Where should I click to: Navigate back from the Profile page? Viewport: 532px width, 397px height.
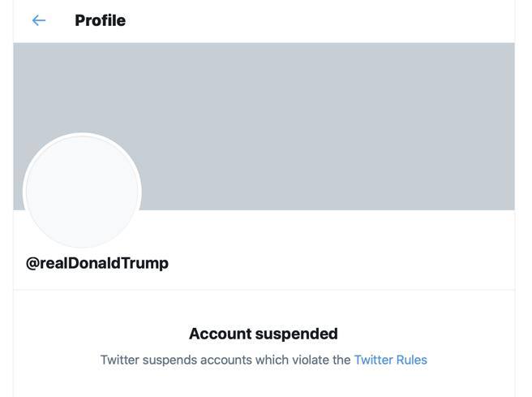(39, 20)
